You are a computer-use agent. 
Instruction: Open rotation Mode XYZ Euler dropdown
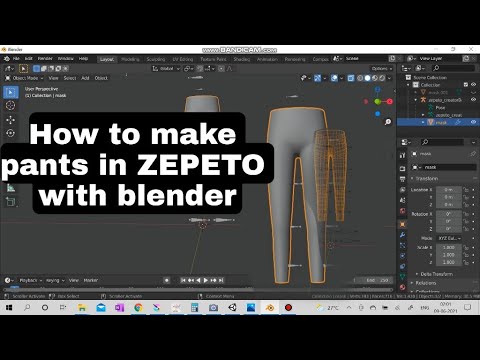pyautogui.click(x=449, y=238)
